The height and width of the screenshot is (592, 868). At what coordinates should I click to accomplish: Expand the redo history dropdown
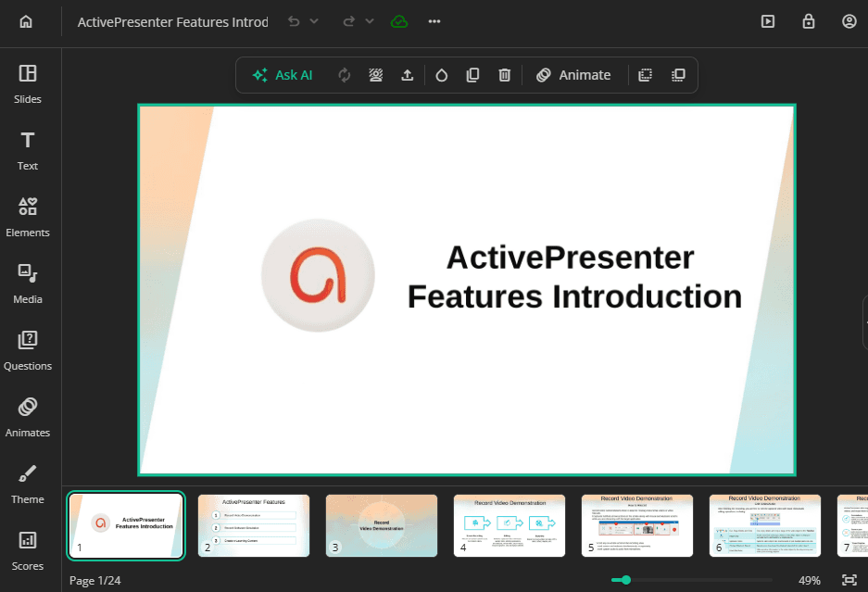[x=370, y=21]
